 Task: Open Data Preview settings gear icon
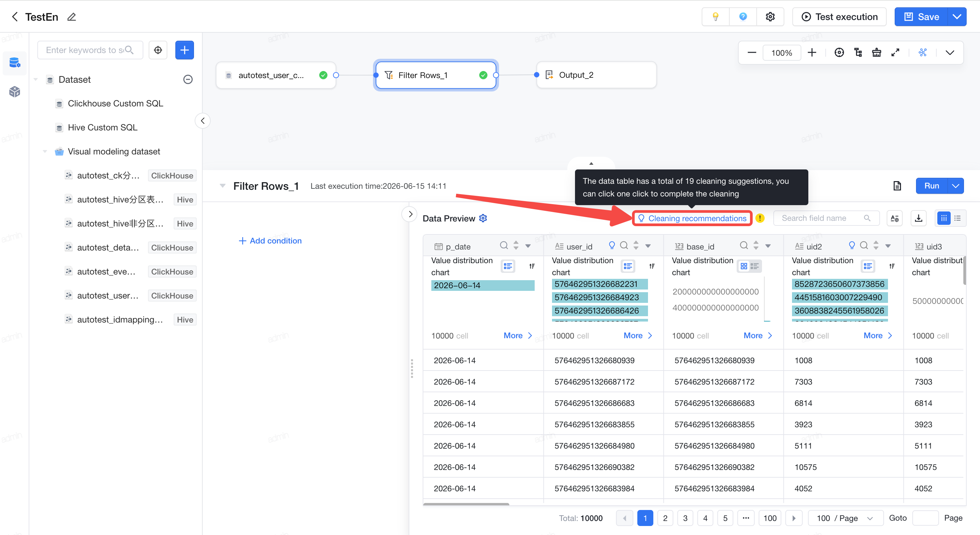coord(483,218)
